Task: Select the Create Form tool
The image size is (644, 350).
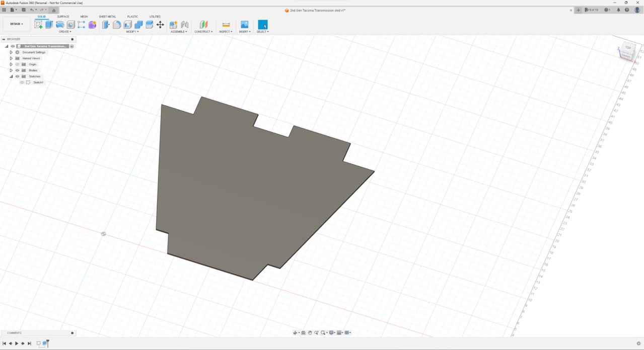Action: (x=92, y=25)
